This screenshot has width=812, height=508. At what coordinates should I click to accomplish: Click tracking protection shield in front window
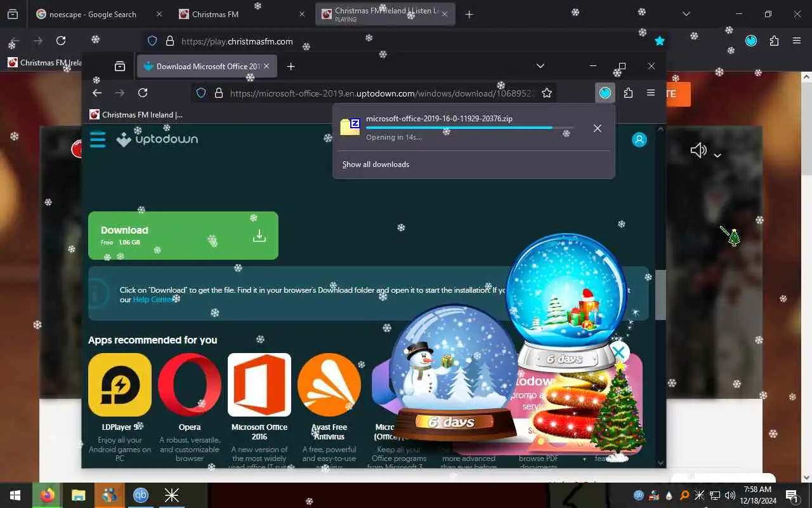click(x=201, y=93)
